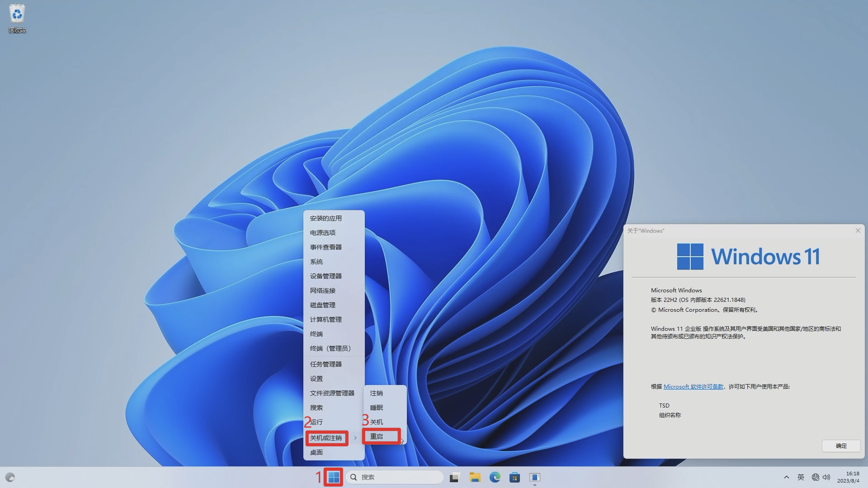The image size is (868, 488).
Task: Click the network status icon in system tray
Action: (x=816, y=477)
